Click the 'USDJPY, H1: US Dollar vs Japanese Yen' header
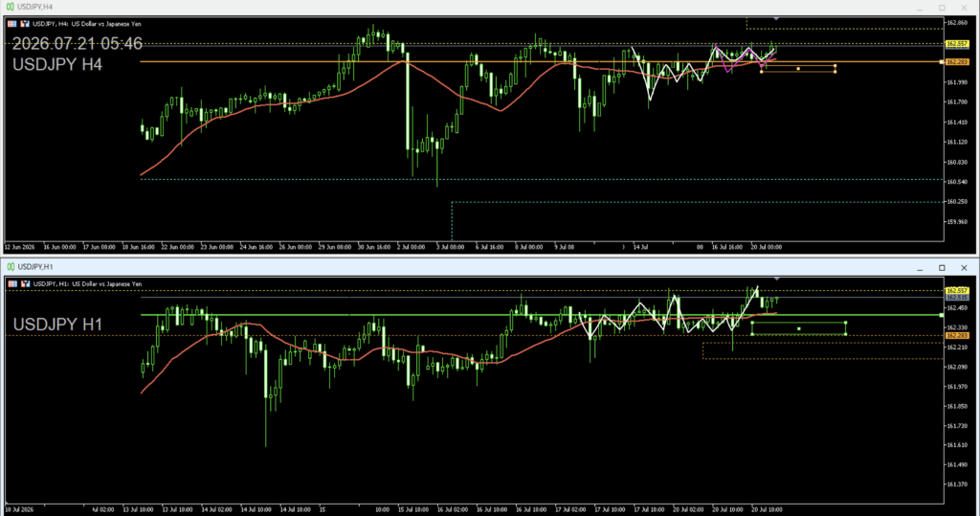Screen dimensions: 980x516 point(87,284)
